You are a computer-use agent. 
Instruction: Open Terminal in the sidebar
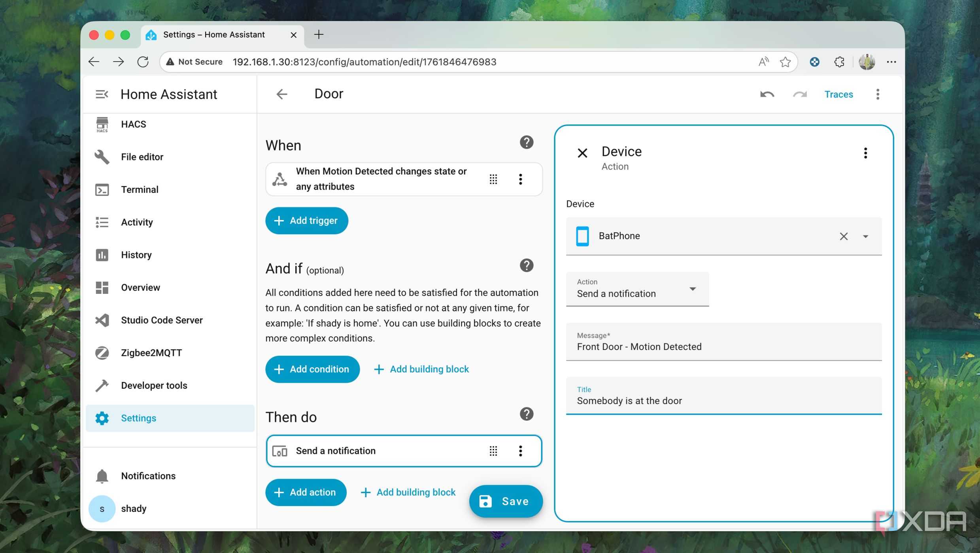(x=170, y=190)
